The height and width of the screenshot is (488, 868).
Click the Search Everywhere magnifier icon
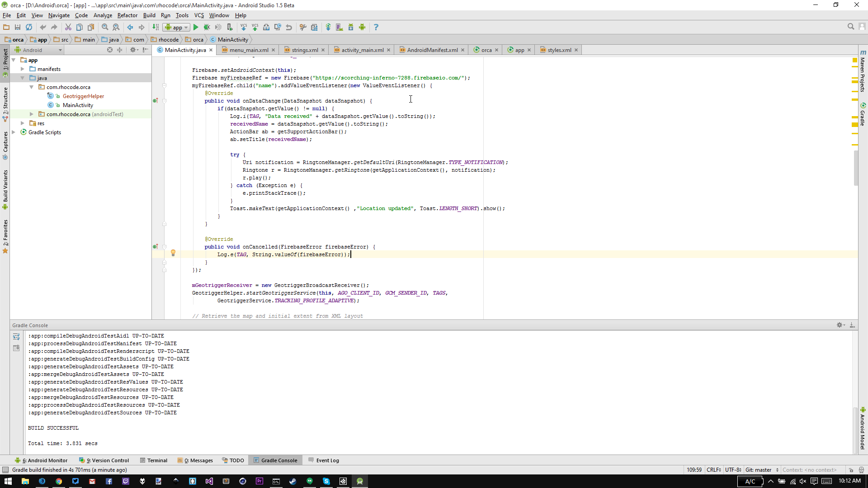(850, 27)
